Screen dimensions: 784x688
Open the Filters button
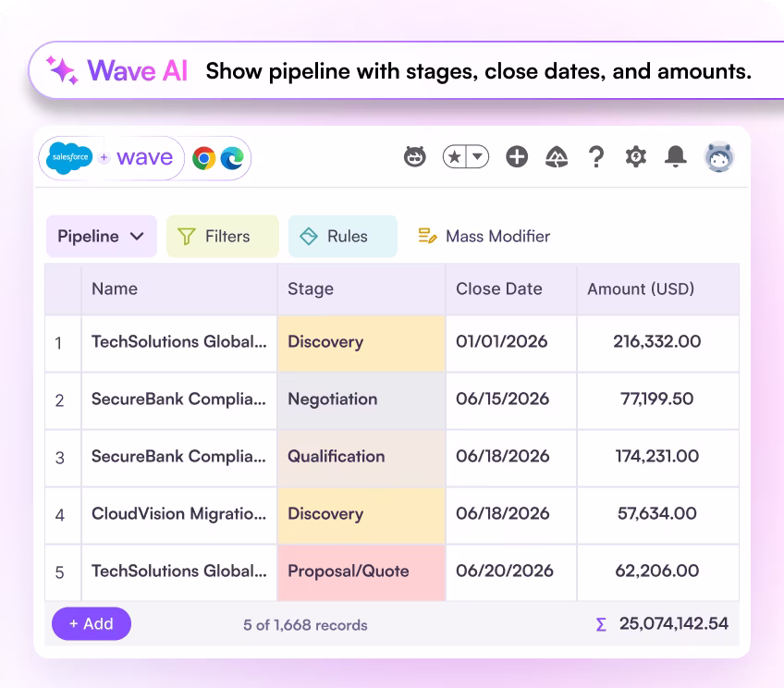click(x=223, y=236)
